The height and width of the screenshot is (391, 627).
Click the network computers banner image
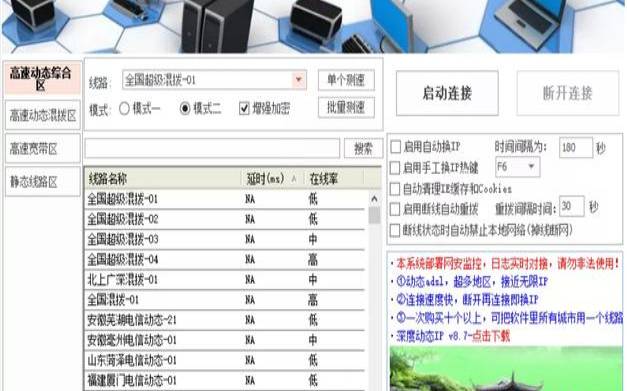click(x=314, y=26)
